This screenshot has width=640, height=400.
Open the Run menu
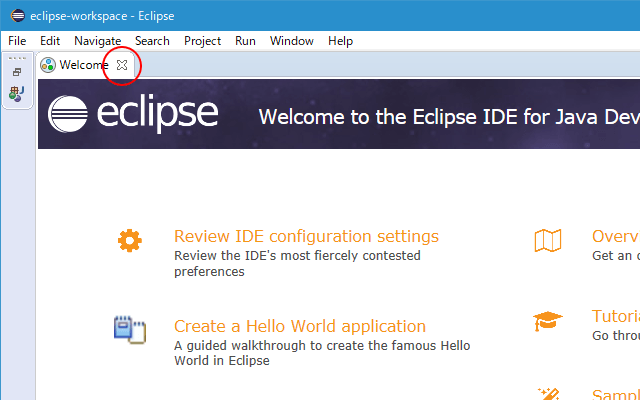click(245, 41)
